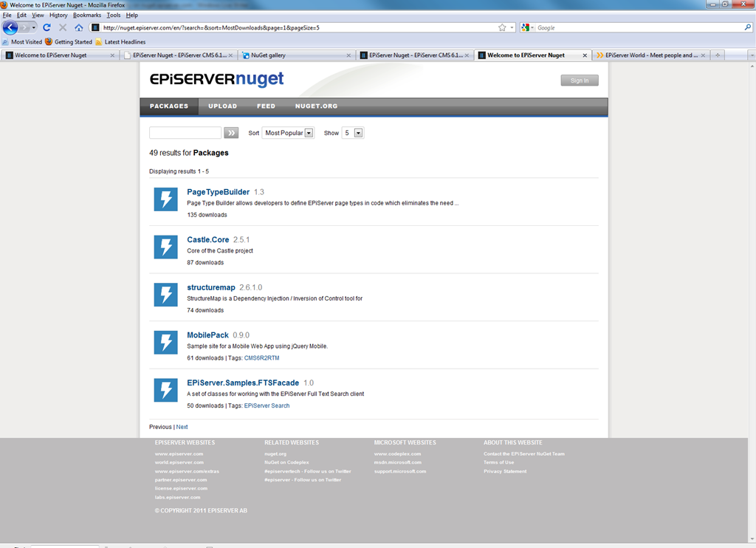Screen dimensions: 756x548
Task: Click the Firefox back arrow button
Action: pyautogui.click(x=10, y=27)
